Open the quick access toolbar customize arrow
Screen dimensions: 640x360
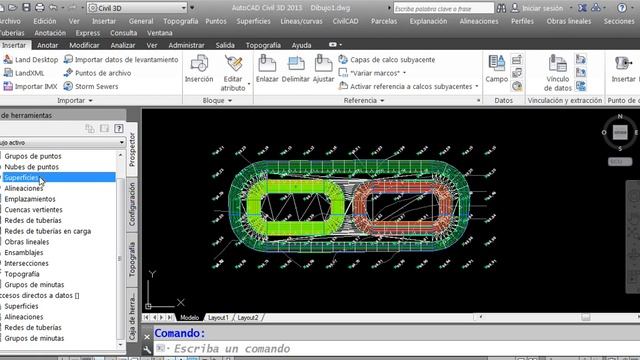click(192, 8)
